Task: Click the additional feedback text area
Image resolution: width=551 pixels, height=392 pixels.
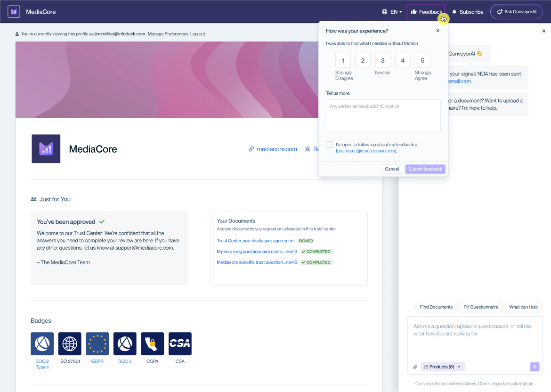Action: [x=383, y=115]
